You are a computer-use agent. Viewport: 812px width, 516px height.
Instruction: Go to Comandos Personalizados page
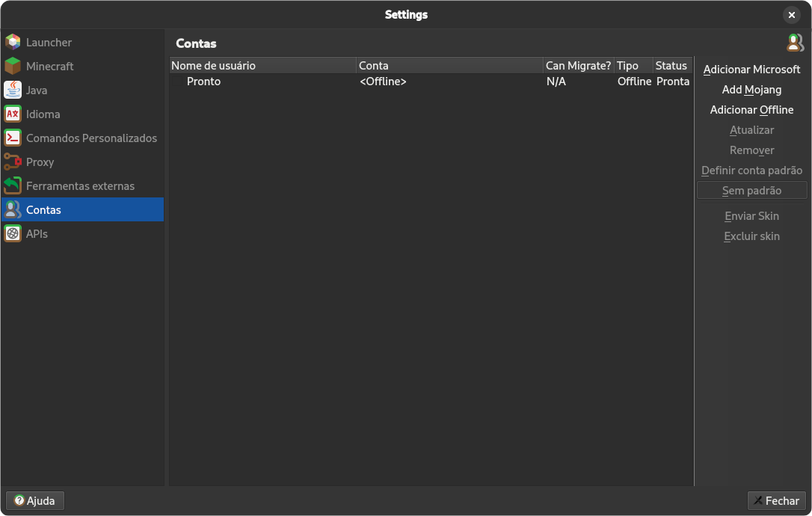click(x=82, y=138)
